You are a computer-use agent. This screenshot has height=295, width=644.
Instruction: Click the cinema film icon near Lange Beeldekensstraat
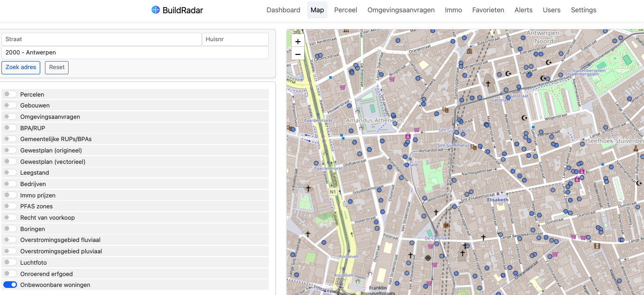[x=597, y=246]
